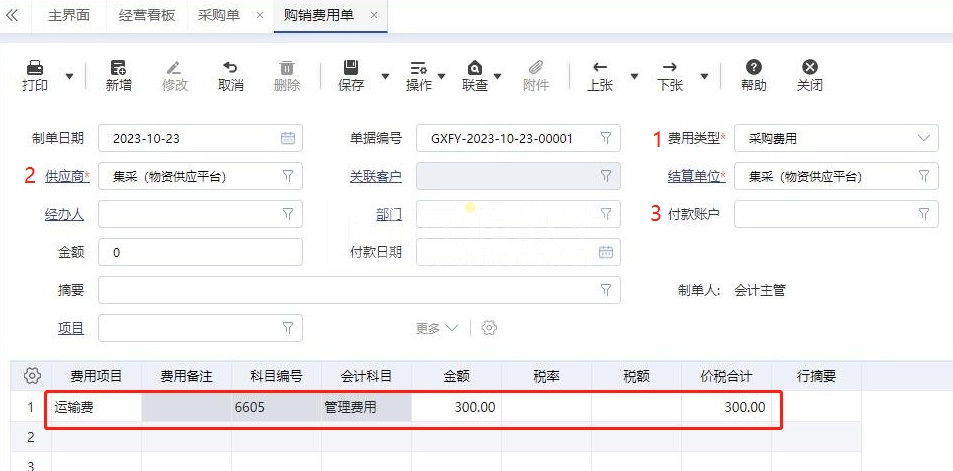Open the 付款账户 filter selector
953x471 pixels.
[923, 214]
